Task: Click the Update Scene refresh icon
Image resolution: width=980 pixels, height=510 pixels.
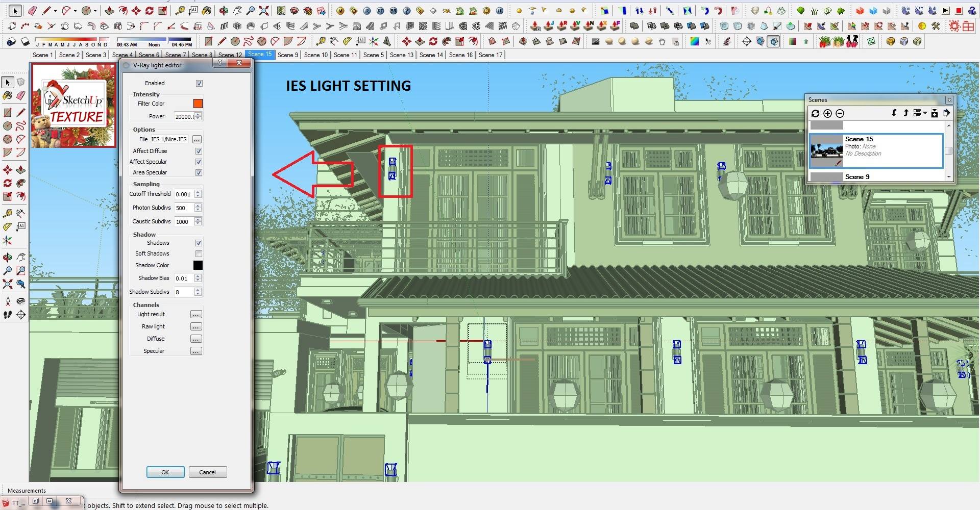Action: click(x=815, y=113)
